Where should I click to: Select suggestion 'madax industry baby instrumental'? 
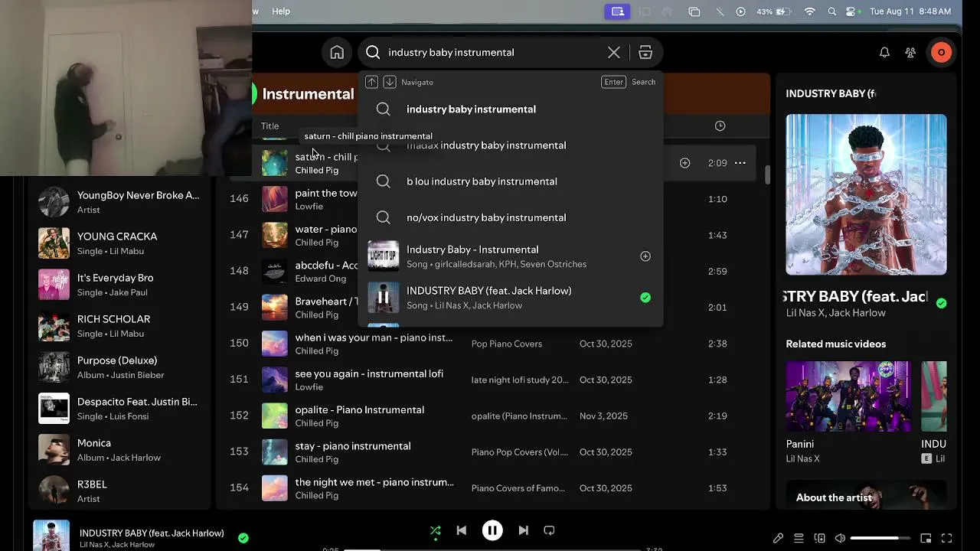point(510,145)
